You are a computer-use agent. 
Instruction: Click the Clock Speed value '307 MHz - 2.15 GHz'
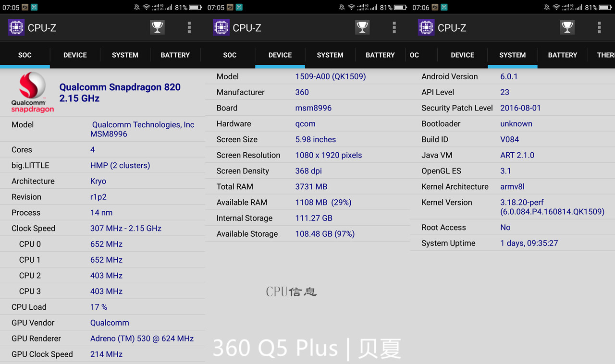(x=126, y=229)
